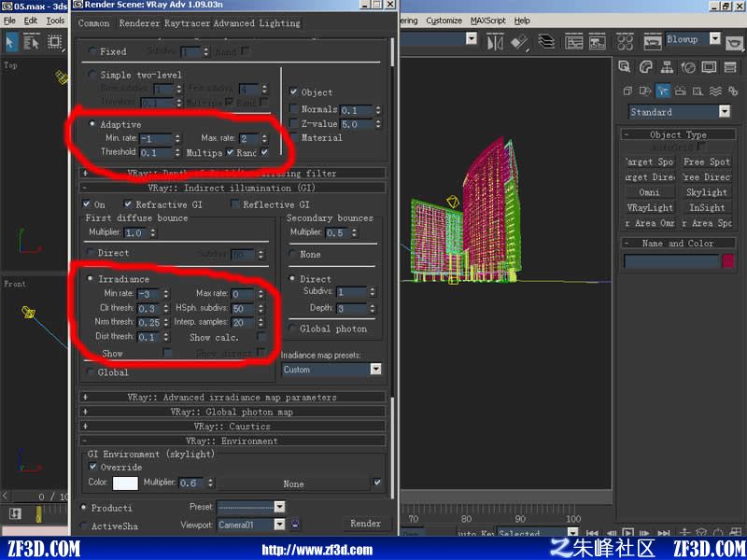Open the render Preset dropdown
747x560 pixels.
pyautogui.click(x=251, y=507)
